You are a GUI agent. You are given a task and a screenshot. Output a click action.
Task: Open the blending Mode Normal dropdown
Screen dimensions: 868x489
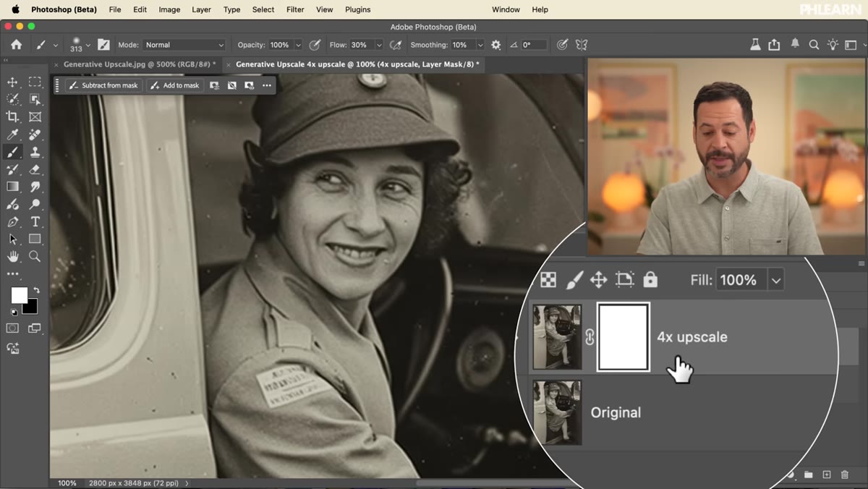tap(184, 45)
